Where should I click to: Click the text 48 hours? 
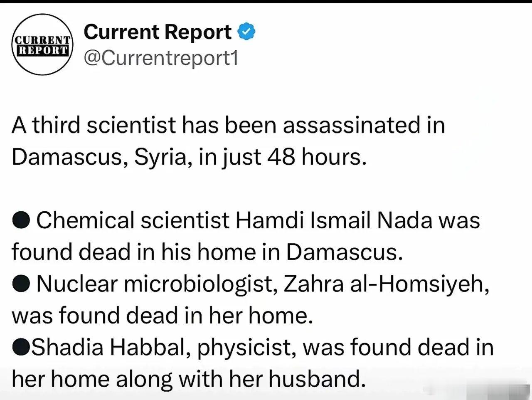coord(318,157)
